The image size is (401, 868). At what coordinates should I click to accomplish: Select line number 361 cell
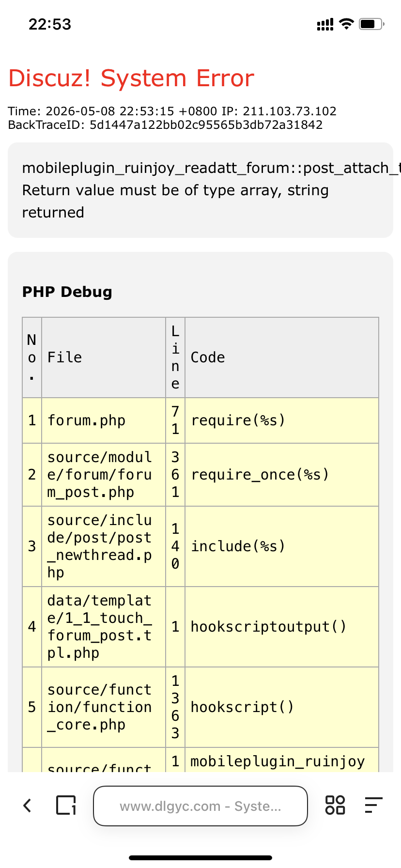(x=175, y=475)
